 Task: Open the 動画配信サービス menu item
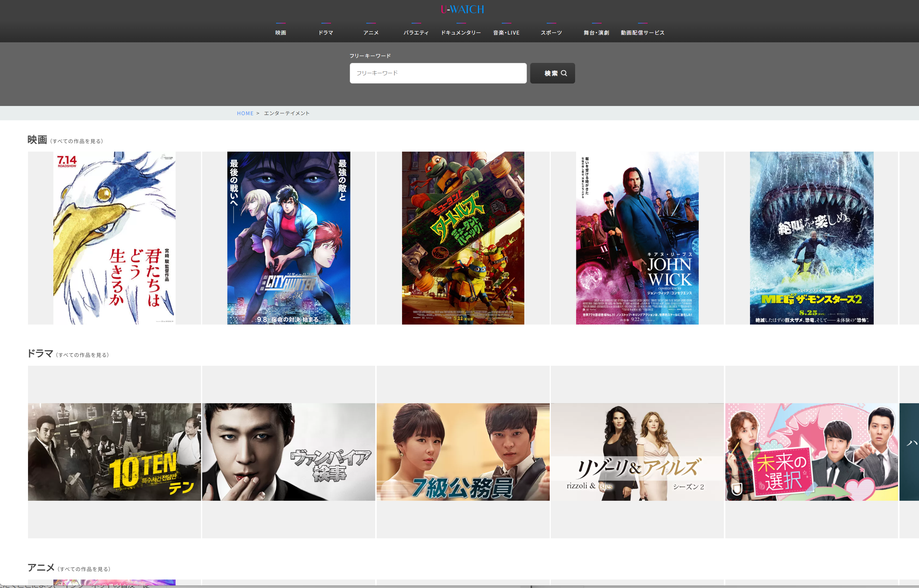(642, 32)
